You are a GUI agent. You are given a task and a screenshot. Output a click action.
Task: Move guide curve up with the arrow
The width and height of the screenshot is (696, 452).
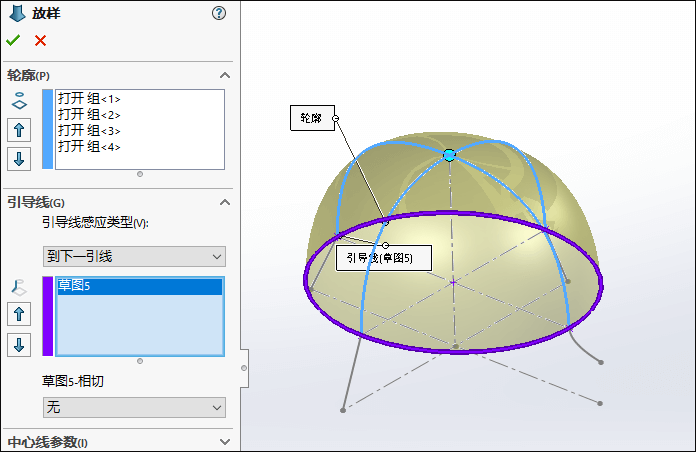coord(19,314)
